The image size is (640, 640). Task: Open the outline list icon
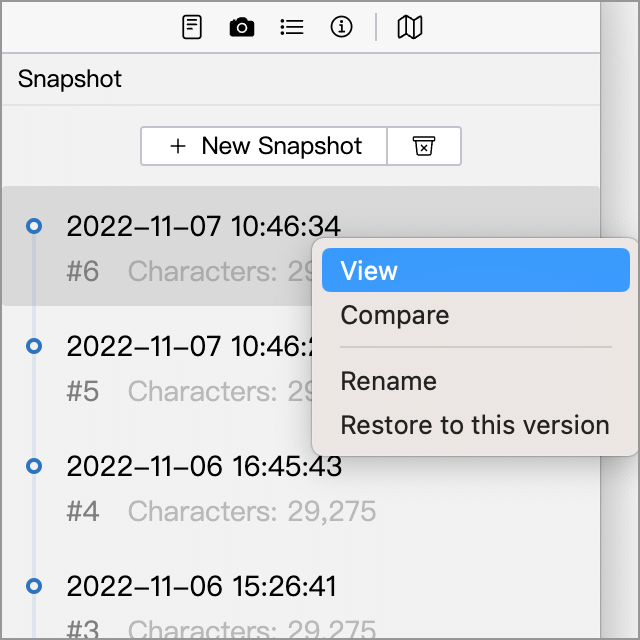click(292, 27)
